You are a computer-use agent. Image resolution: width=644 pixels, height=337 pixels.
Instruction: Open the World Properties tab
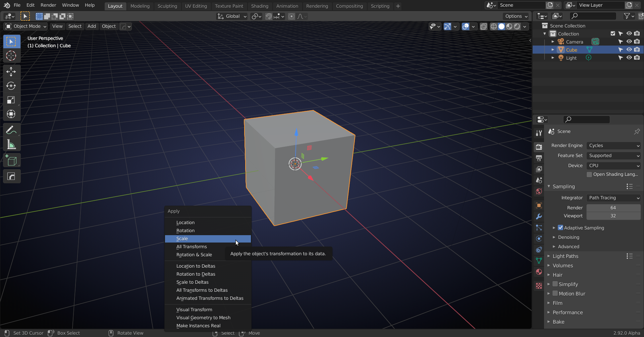(x=539, y=191)
